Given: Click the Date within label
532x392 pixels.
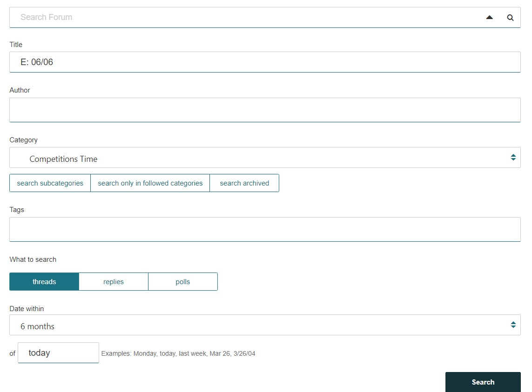Looking at the screenshot, I should click(x=27, y=309).
